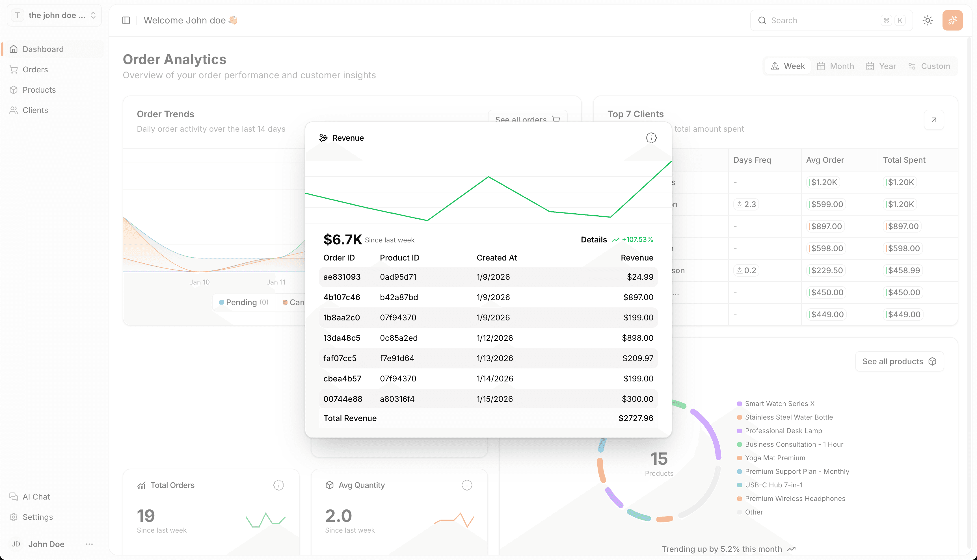Click the Smart Watch Series X legend swatch

click(739, 403)
